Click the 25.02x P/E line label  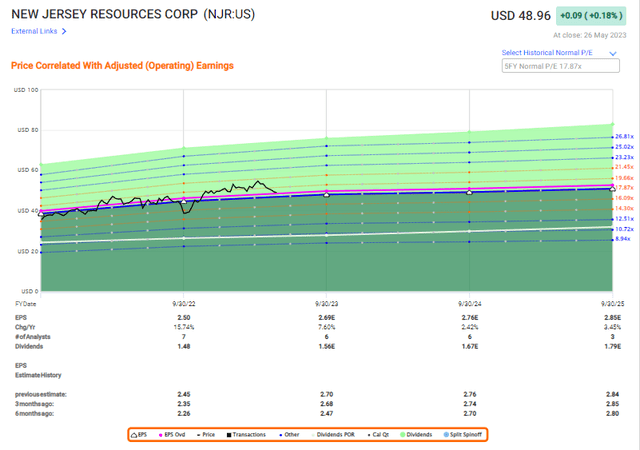[624, 147]
